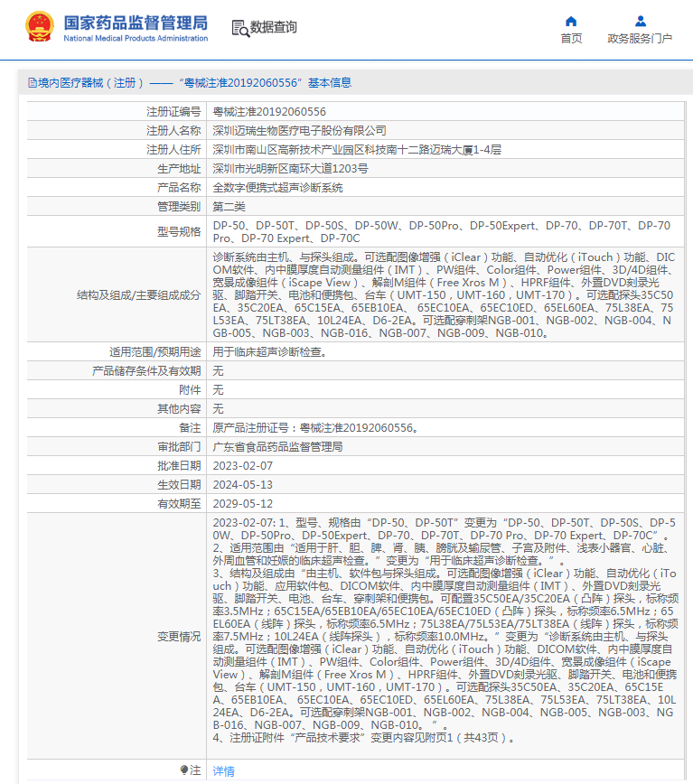
Task: Open the 详情 link
Action: (223, 770)
